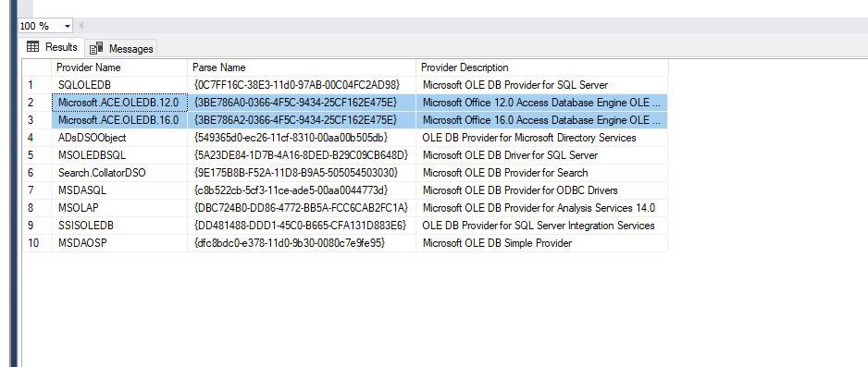Select the Provider Description column header
The height and width of the screenshot is (367, 868).
542,67
